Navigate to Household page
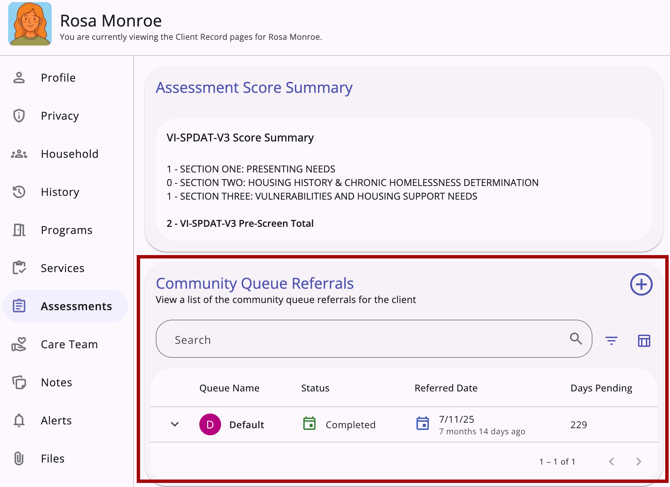Image resolution: width=670 pixels, height=487 pixels. click(69, 154)
